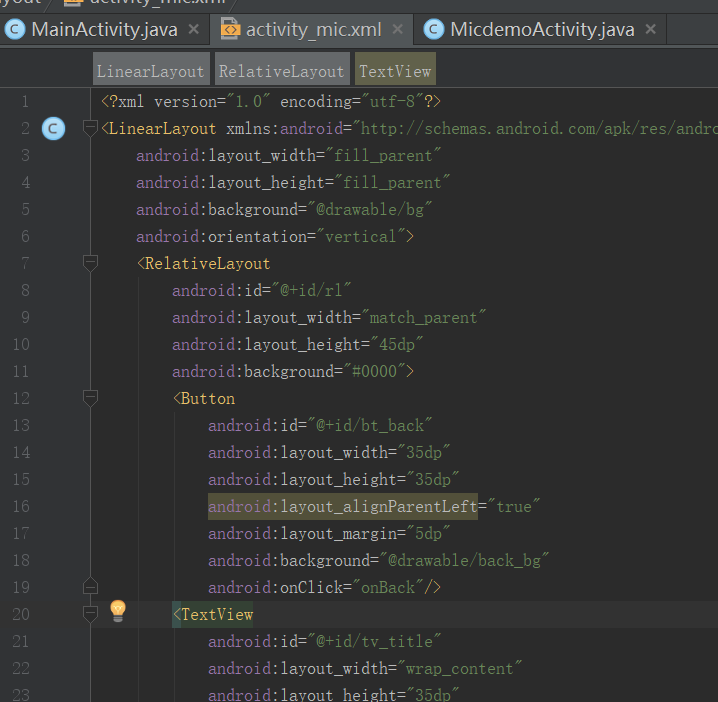Place cursor on xml version declaration line
The width and height of the screenshot is (718, 702).
pos(271,102)
